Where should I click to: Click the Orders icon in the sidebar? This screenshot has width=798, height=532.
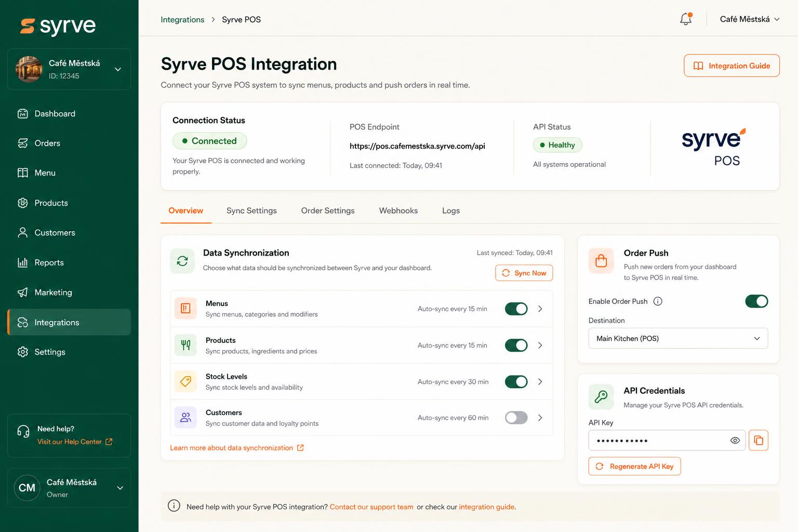tap(23, 143)
